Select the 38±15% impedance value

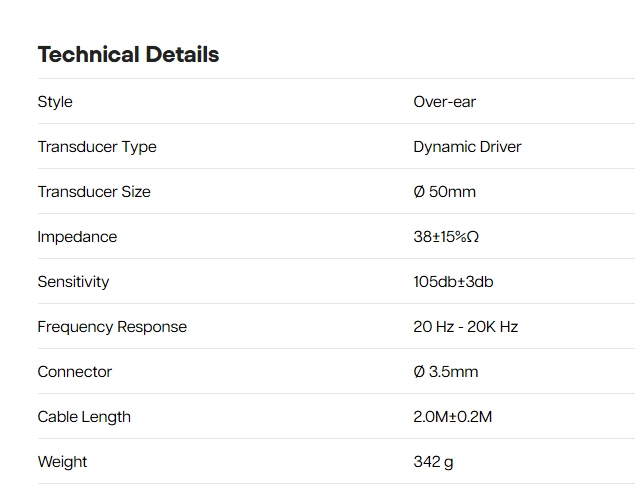(439, 237)
